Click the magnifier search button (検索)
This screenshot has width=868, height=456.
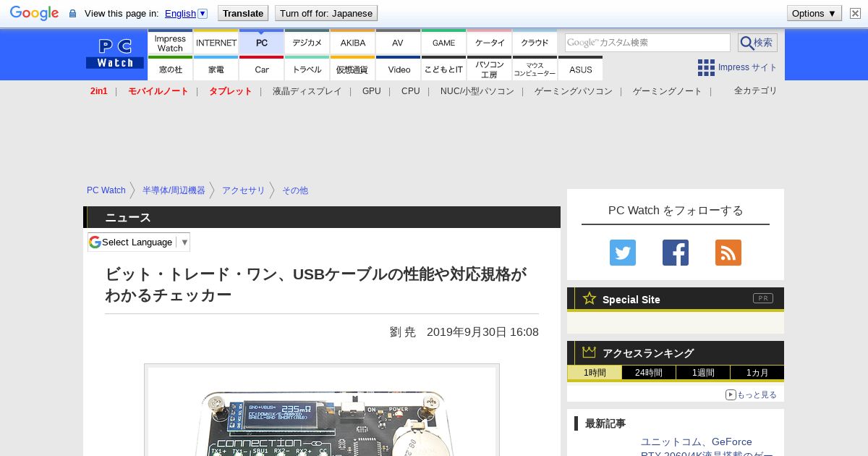757,43
